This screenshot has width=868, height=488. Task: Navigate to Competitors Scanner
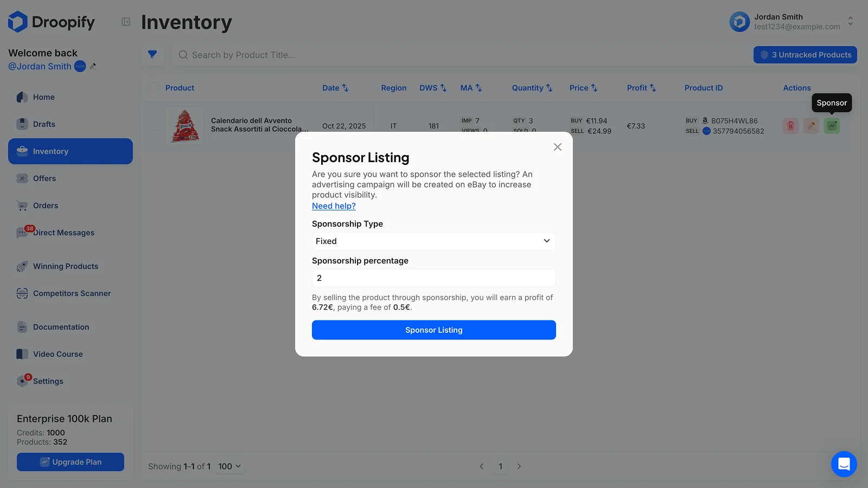click(x=72, y=293)
